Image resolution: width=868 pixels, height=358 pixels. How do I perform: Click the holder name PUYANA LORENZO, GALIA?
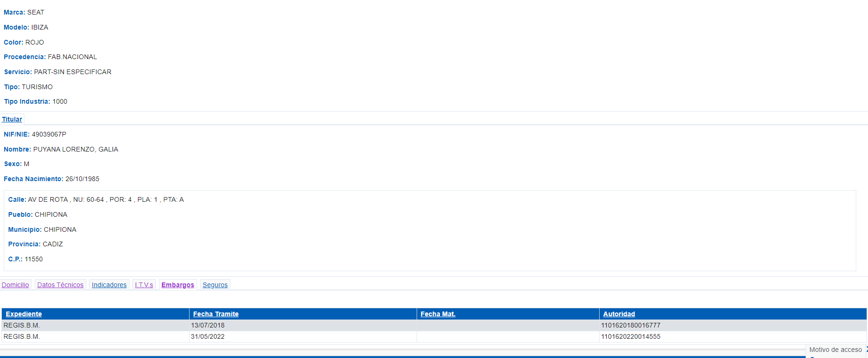click(x=76, y=149)
